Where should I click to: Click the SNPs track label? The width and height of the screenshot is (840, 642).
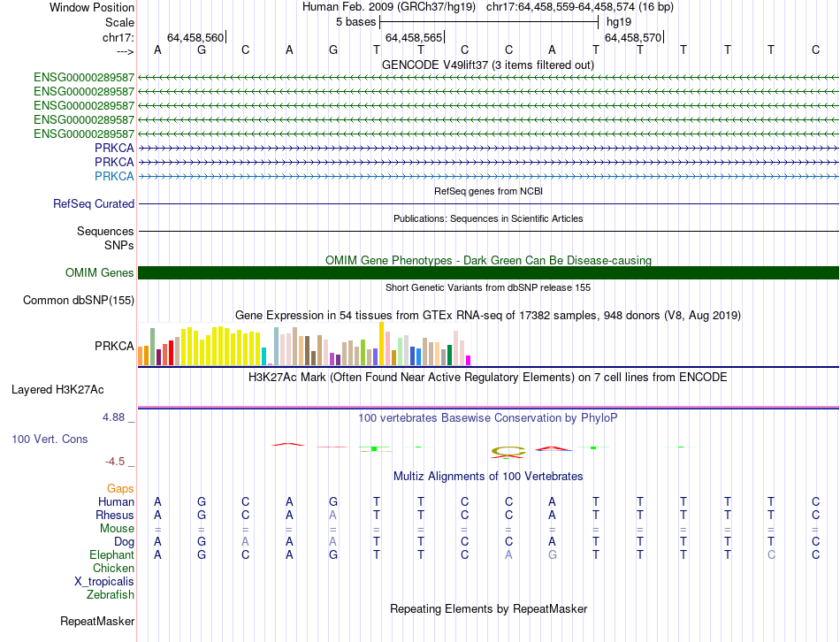pos(119,246)
